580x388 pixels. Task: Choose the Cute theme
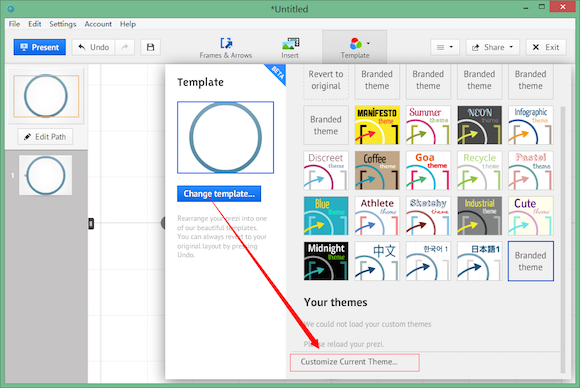click(x=530, y=216)
